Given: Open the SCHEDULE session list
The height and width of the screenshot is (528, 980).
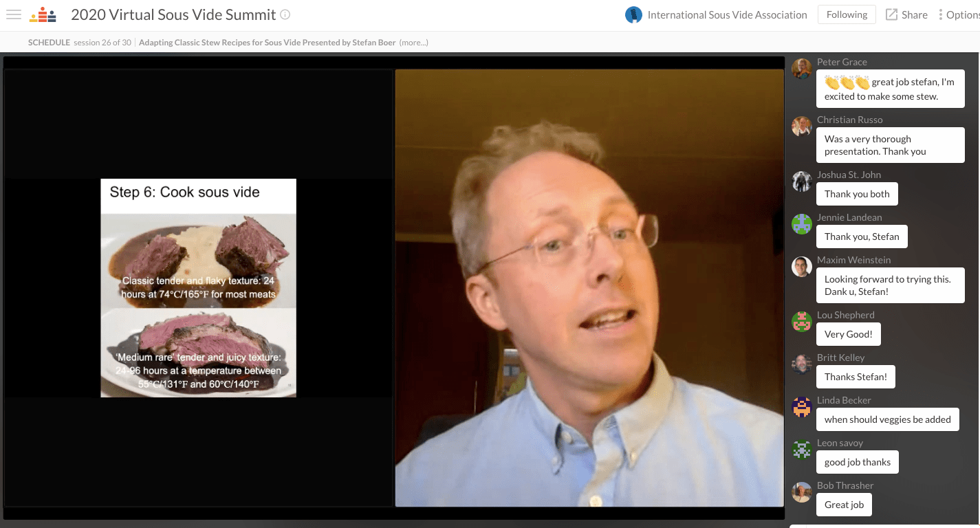Looking at the screenshot, I should coord(49,43).
